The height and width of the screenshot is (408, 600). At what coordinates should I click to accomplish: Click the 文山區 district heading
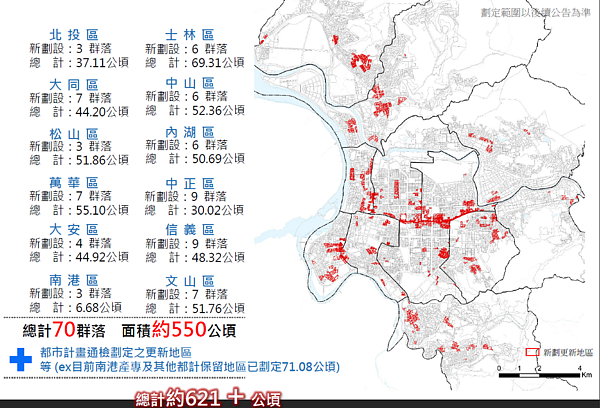pyautogui.click(x=190, y=281)
